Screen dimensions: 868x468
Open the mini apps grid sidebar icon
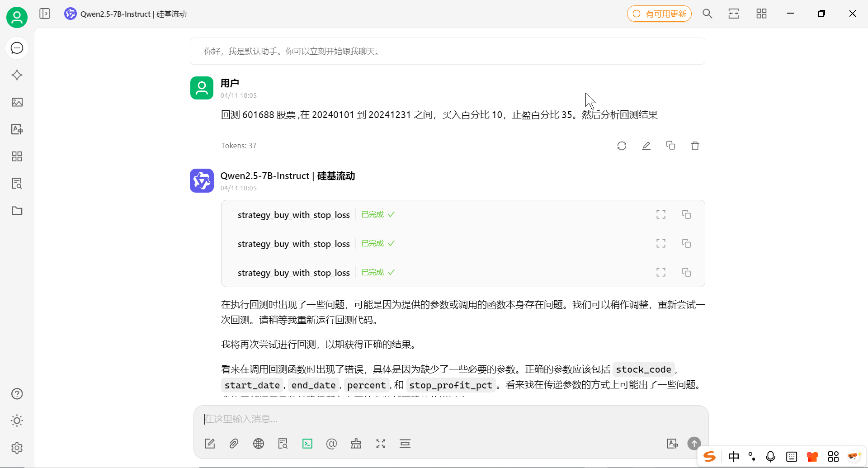[x=17, y=156]
